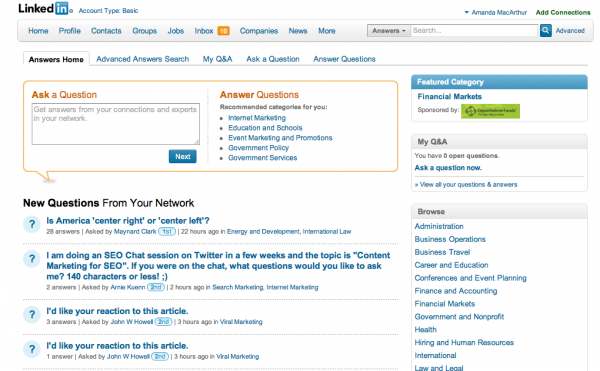Open the Inbox menu item
The height and width of the screenshot is (371, 600).
coord(204,31)
